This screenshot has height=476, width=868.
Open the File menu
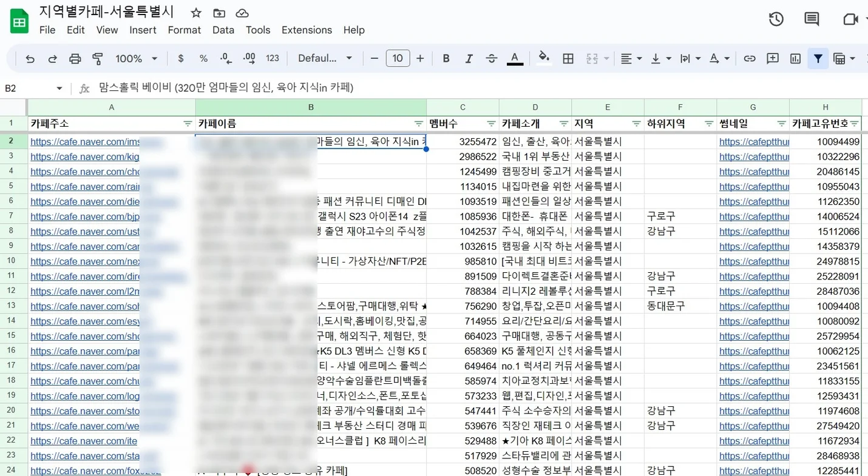[47, 30]
